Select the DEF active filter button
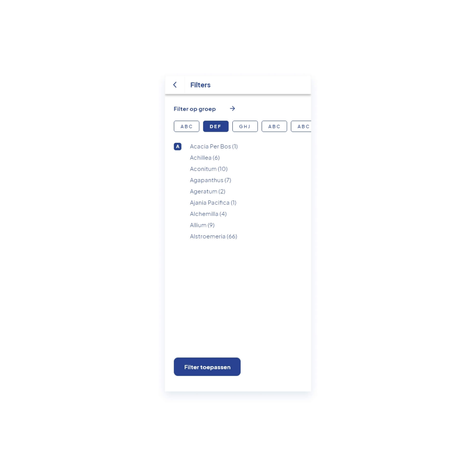Image resolution: width=476 pixels, height=467 pixels. [216, 126]
